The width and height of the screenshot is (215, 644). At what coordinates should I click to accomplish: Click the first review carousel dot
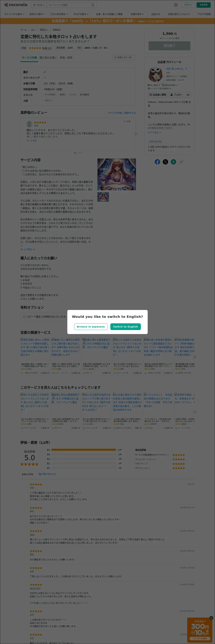tap(75, 153)
